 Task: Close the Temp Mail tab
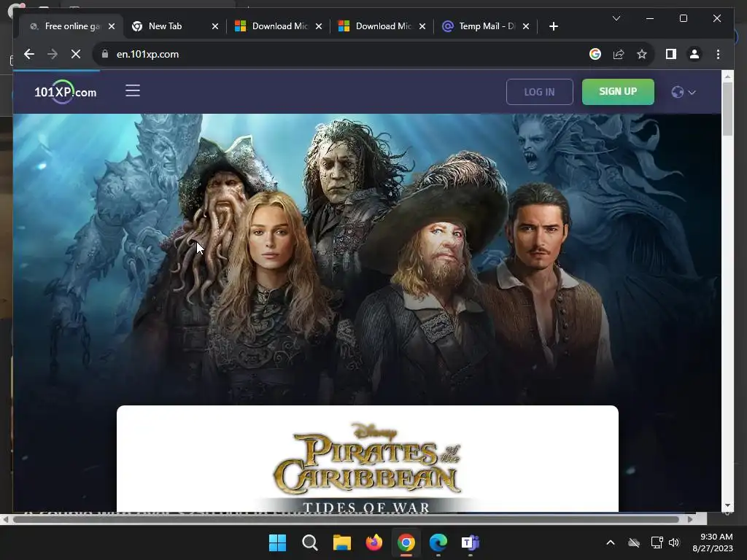(x=525, y=26)
